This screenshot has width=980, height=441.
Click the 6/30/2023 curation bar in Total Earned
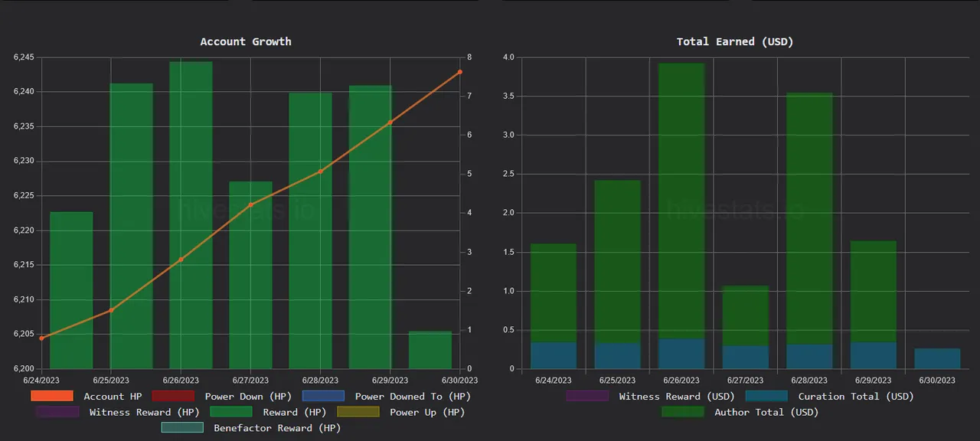click(x=937, y=358)
